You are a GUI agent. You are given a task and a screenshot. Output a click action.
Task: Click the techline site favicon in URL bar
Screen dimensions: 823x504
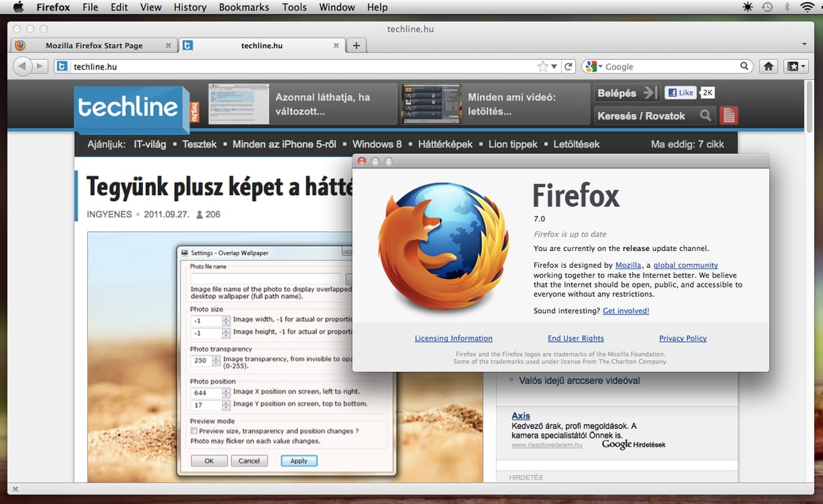pyautogui.click(x=62, y=66)
